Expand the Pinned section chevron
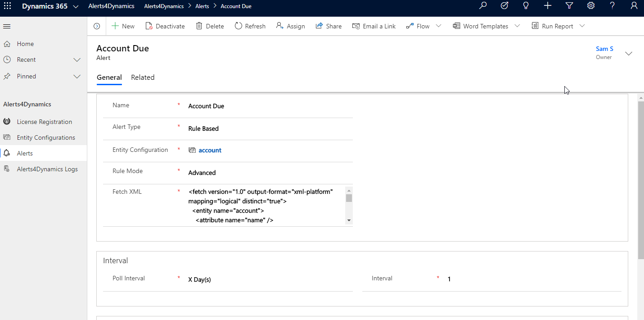 (77, 77)
